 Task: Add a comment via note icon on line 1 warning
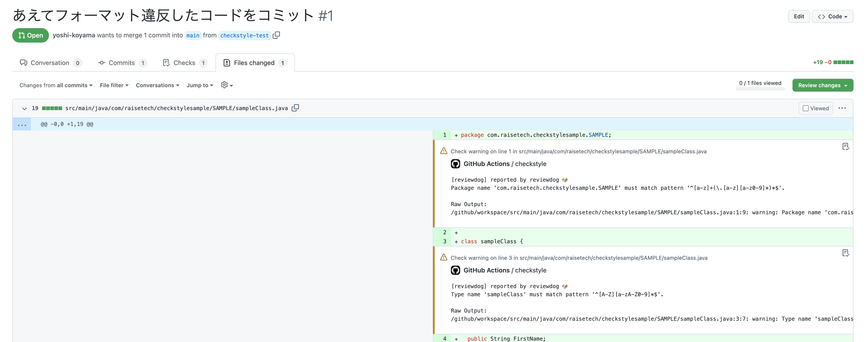846,147
